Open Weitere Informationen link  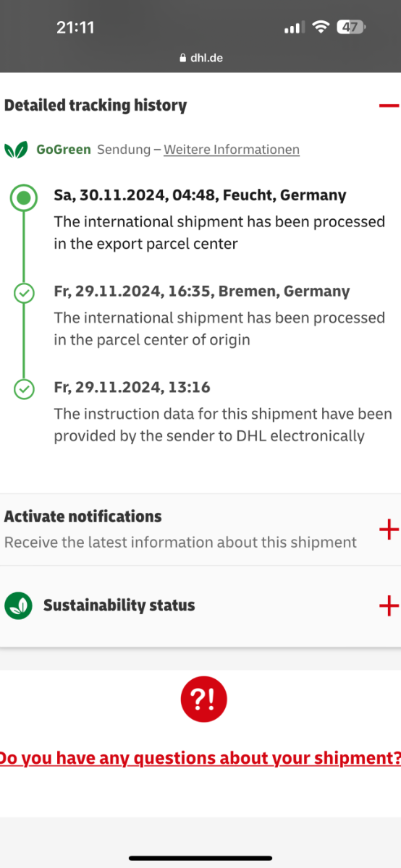(x=232, y=150)
